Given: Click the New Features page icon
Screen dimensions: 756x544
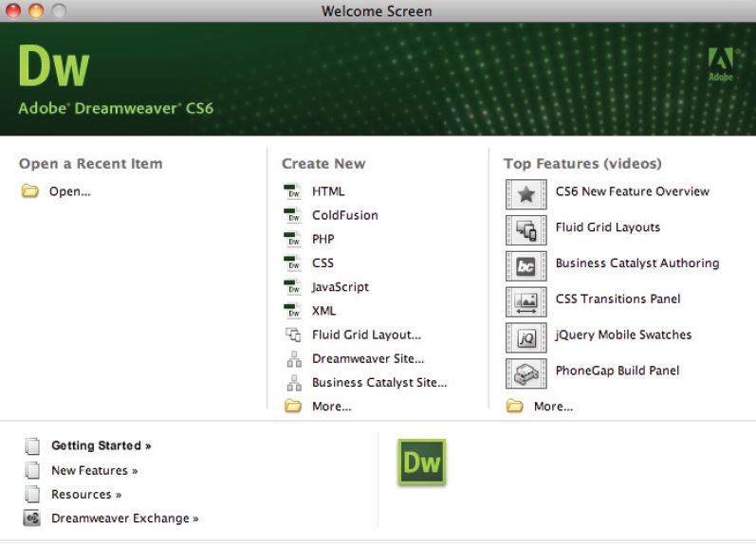Looking at the screenshot, I should 32,470.
